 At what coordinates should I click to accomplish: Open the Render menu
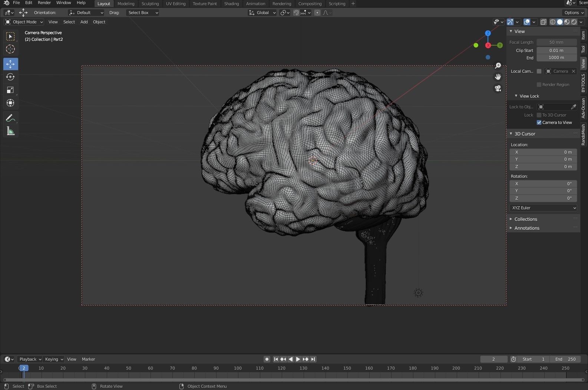pos(44,3)
